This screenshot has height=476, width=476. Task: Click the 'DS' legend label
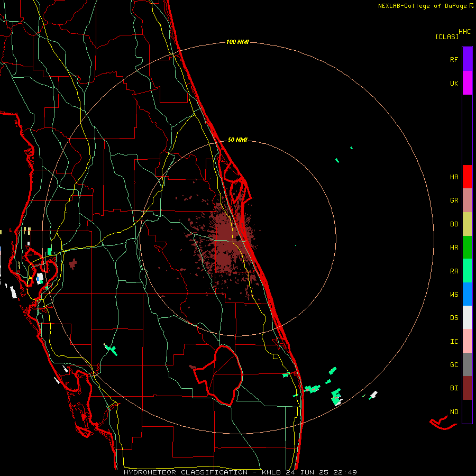click(454, 317)
